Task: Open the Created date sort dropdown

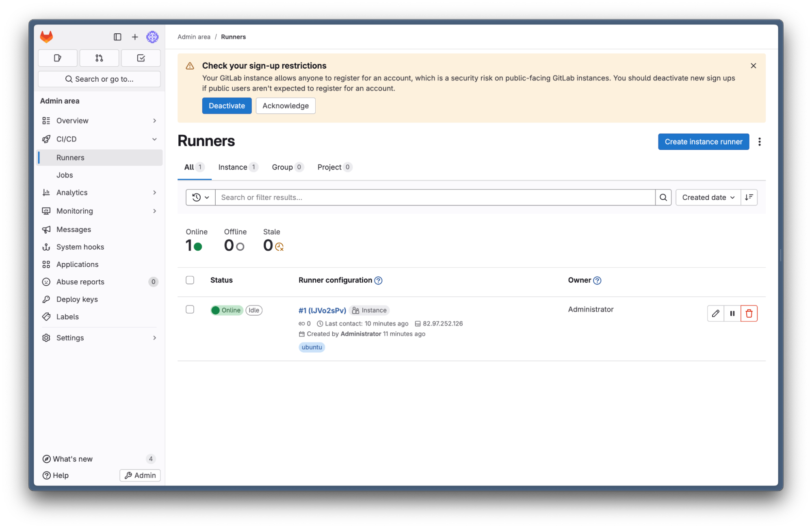Action: tap(708, 197)
